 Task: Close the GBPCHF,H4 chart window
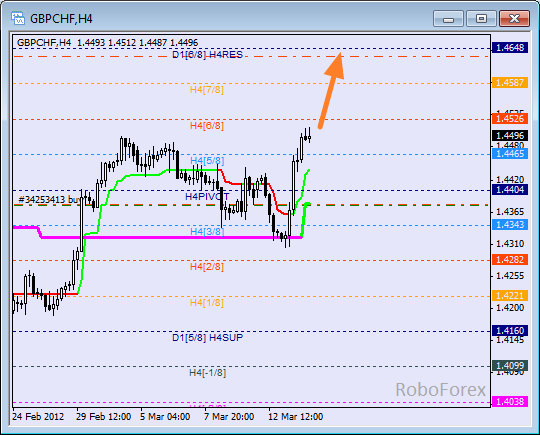pos(514,18)
